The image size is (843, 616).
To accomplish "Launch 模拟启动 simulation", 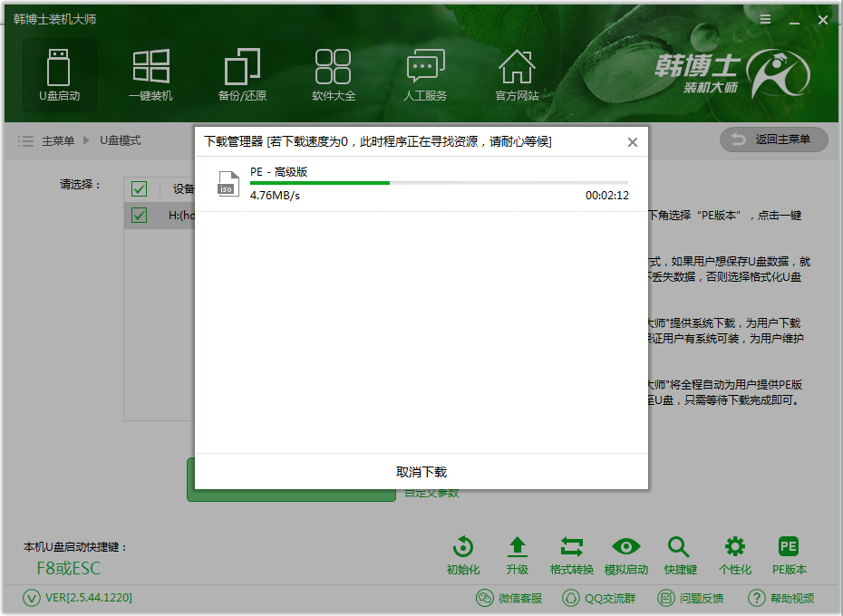I will point(626,556).
